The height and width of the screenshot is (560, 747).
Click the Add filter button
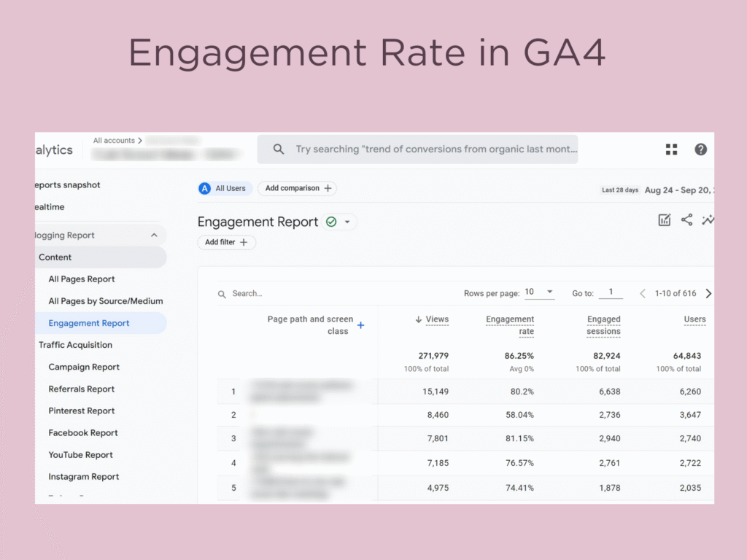[x=226, y=242]
